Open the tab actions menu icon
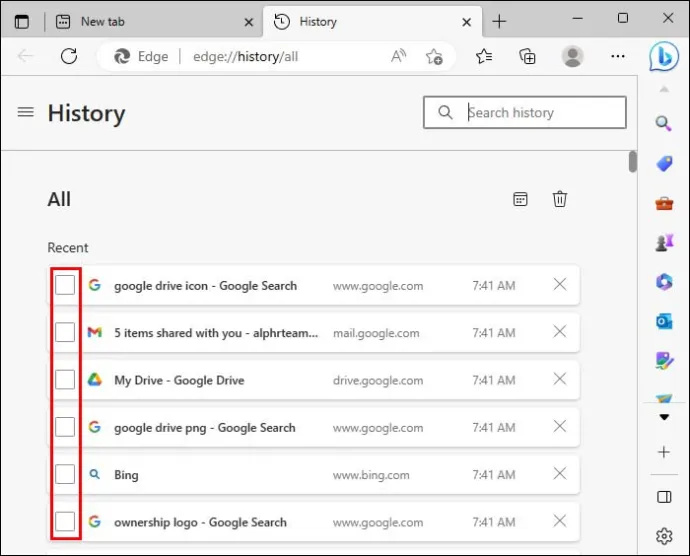Image resolution: width=690 pixels, height=556 pixels. [22, 22]
